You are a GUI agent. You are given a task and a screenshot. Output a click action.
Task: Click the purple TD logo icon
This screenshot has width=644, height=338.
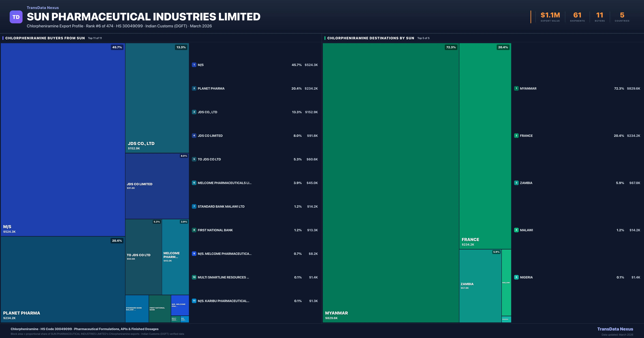(16, 17)
